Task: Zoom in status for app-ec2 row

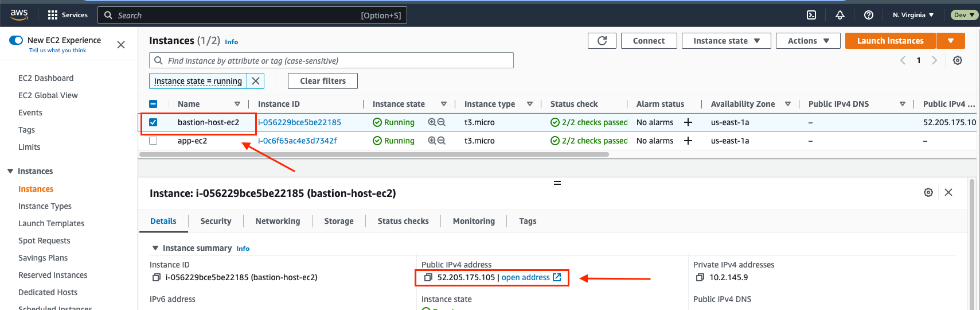Action: [432, 141]
